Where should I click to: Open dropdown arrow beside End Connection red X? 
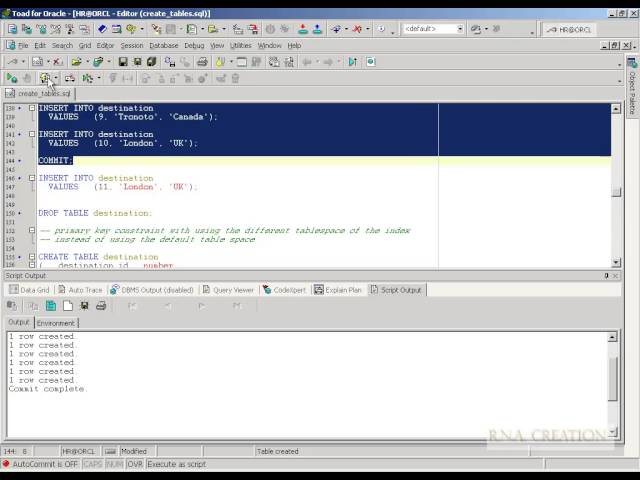coord(367,29)
